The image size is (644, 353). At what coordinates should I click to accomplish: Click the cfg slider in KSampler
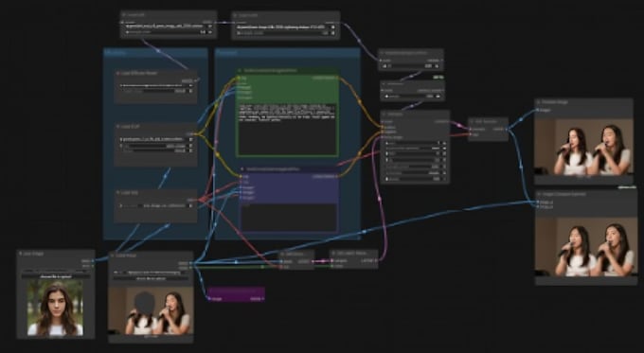[415, 161]
